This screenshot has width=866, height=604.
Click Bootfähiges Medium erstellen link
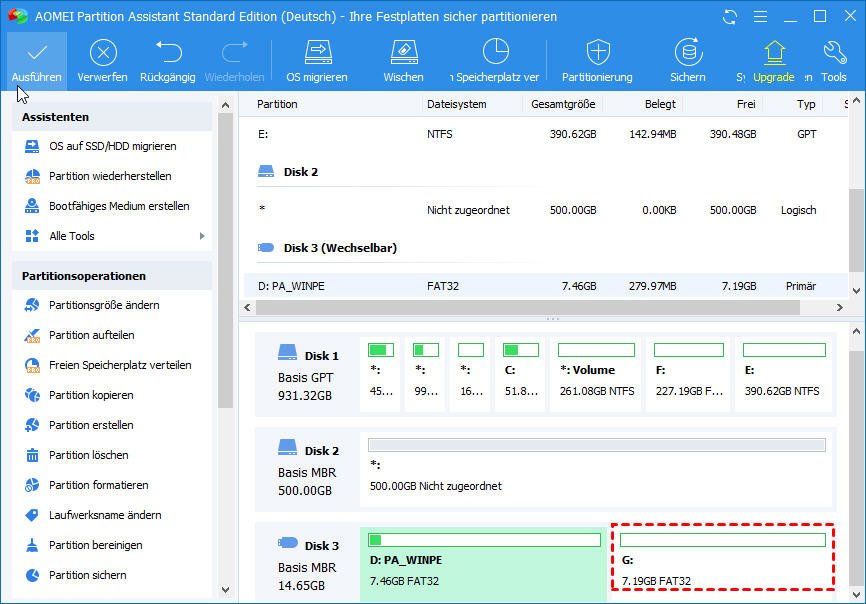click(119, 206)
